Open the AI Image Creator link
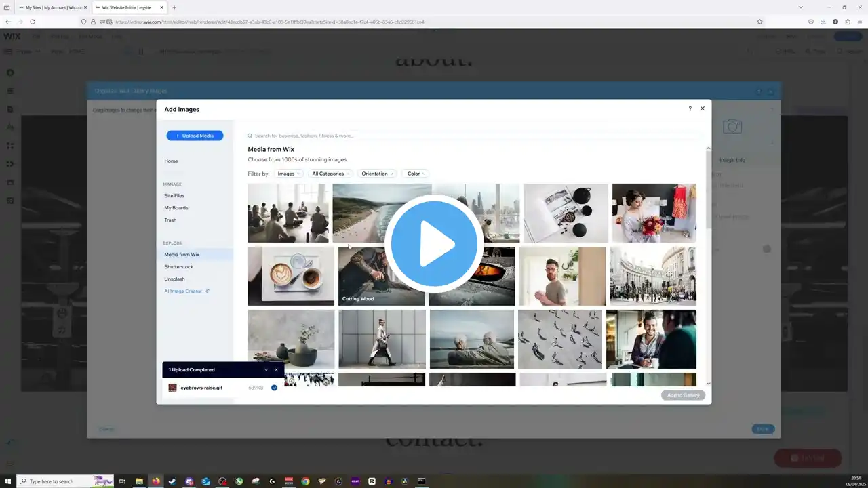 (x=183, y=291)
